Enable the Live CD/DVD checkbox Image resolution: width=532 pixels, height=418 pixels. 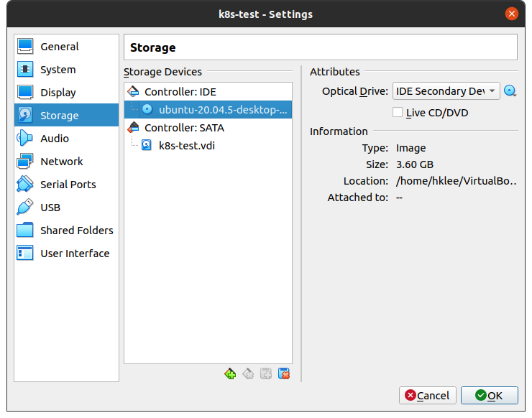pos(398,112)
